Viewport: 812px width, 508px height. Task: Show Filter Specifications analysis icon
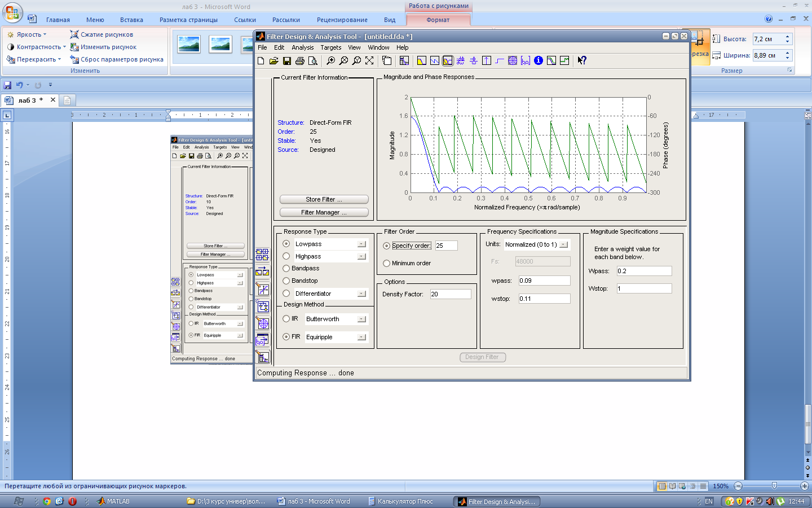coord(404,60)
